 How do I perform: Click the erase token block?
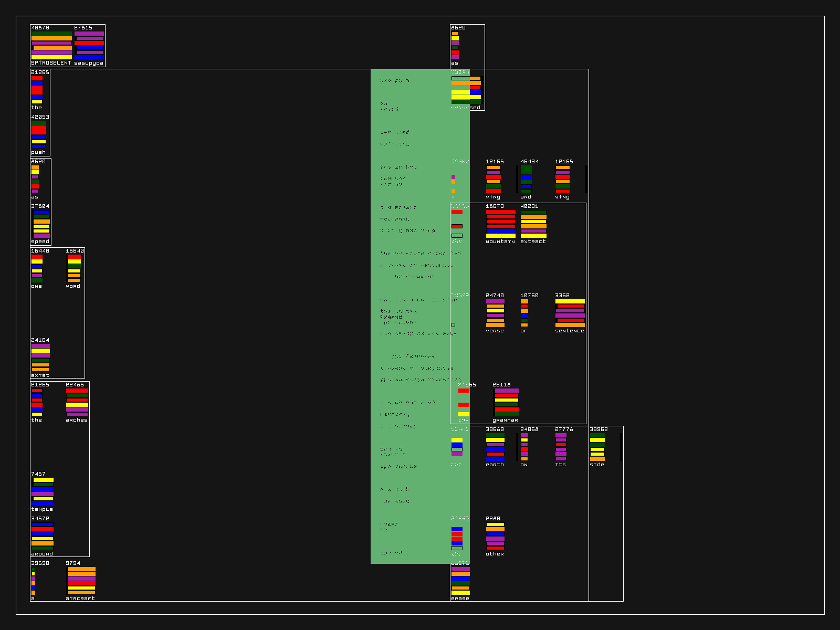click(x=460, y=581)
